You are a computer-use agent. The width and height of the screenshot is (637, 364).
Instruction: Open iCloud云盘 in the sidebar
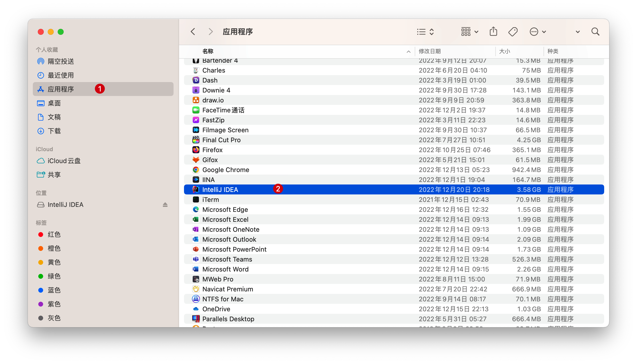tap(103, 161)
